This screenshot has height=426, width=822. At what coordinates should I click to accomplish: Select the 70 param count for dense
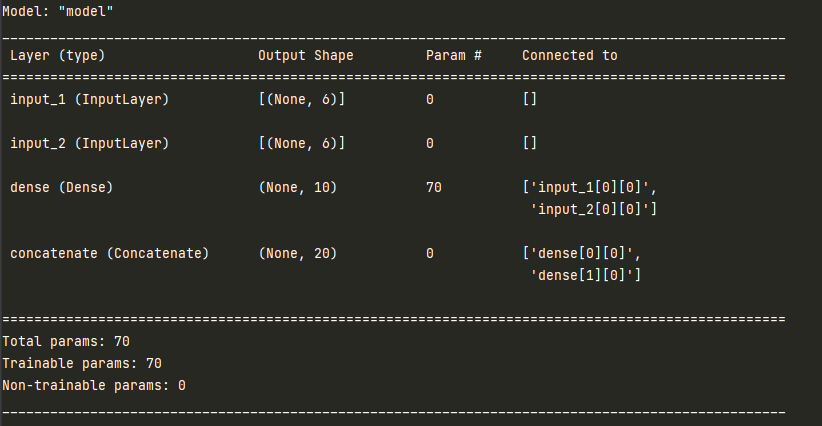click(433, 187)
